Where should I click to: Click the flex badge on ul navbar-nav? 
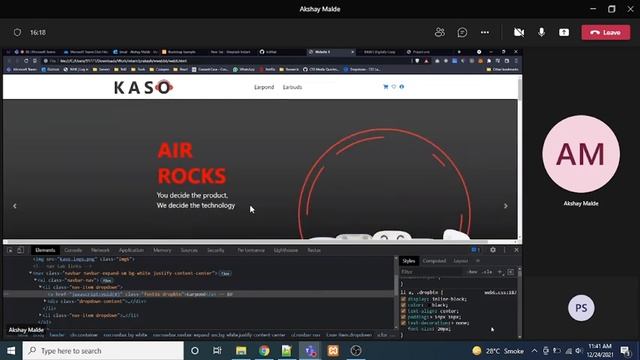point(107,280)
